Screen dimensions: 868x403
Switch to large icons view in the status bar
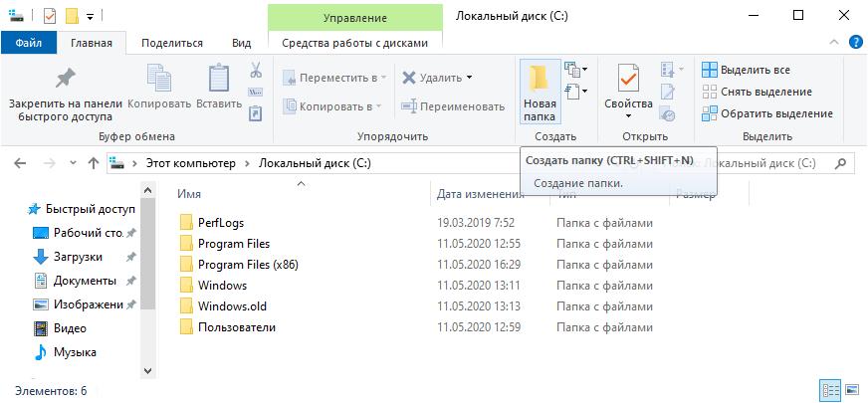852,390
